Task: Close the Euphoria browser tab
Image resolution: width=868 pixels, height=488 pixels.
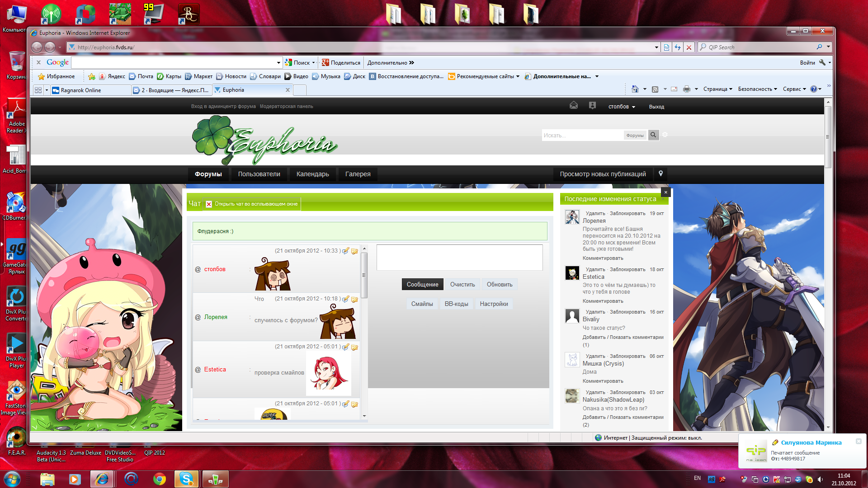Action: tap(288, 90)
